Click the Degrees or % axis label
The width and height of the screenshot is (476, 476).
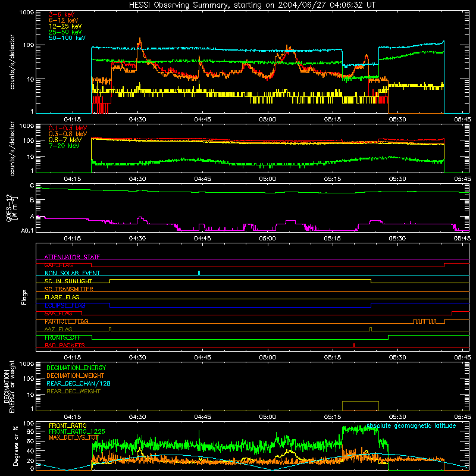tap(15, 447)
